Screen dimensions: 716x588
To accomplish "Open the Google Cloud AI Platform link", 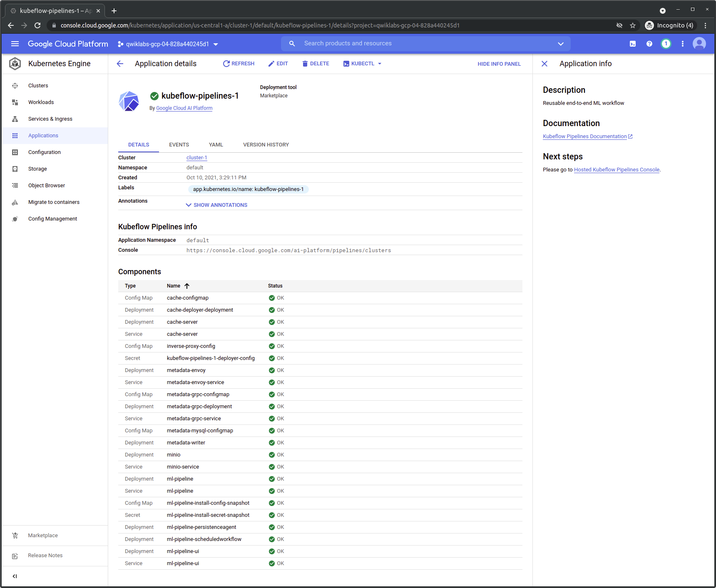I will 184,108.
